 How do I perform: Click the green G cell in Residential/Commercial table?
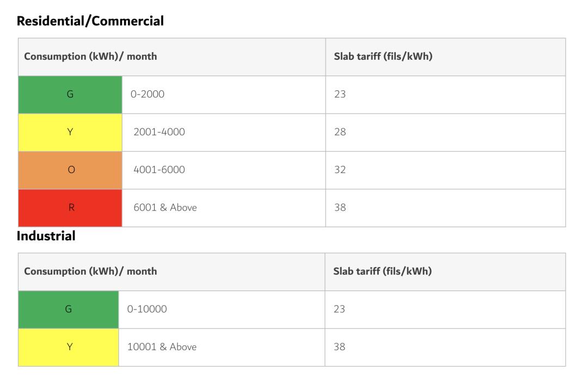tap(70, 95)
